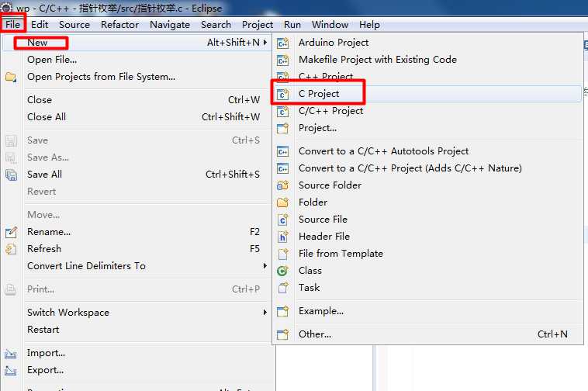The width and height of the screenshot is (588, 391).
Task: Open the Run menu
Action: click(292, 25)
